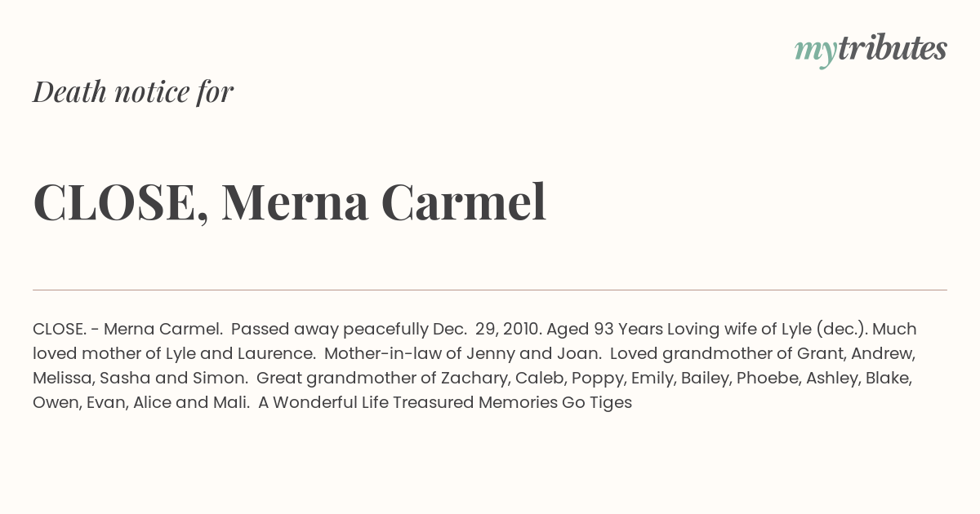Click the surname "CLOSE," in the title
The width and height of the screenshot is (980, 514).
pos(121,202)
